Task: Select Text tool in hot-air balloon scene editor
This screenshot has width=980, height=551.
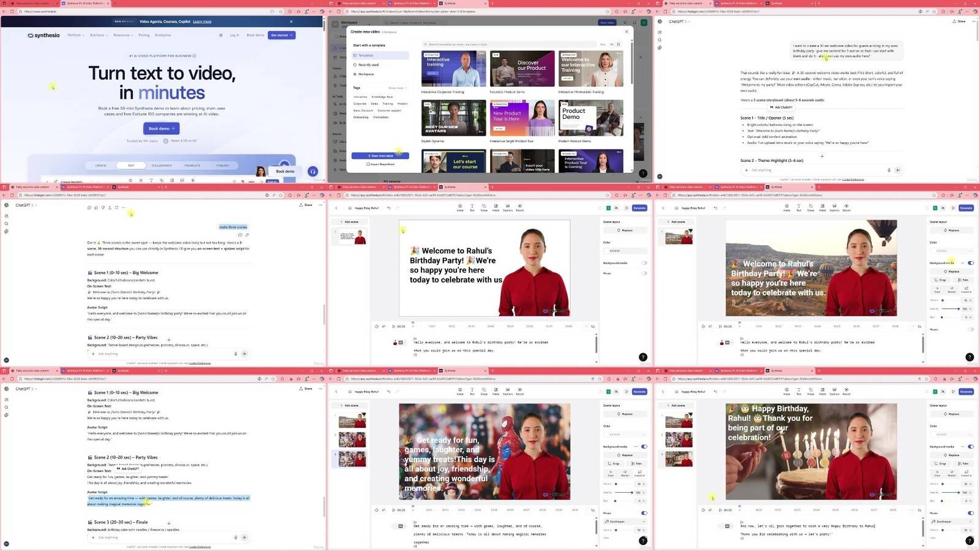Action: pyautogui.click(x=799, y=207)
